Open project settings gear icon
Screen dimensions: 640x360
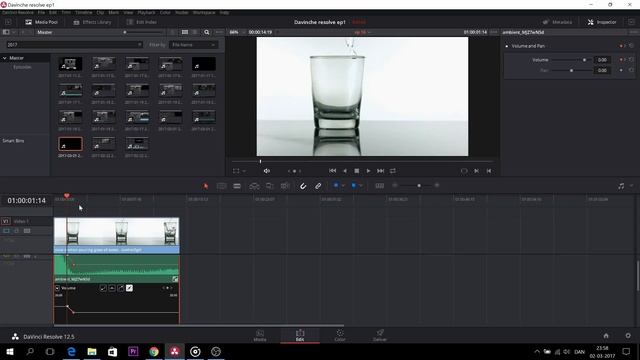click(628, 336)
